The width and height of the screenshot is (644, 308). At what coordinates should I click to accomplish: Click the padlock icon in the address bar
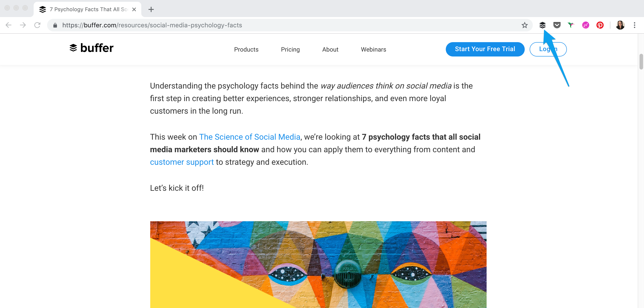coord(55,25)
